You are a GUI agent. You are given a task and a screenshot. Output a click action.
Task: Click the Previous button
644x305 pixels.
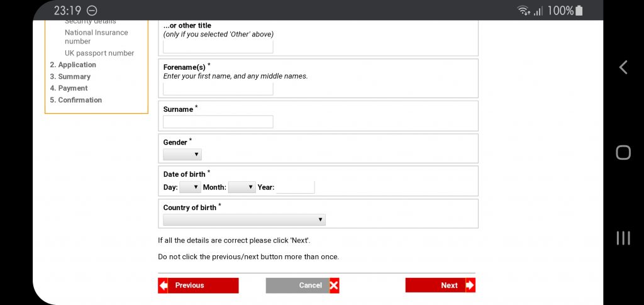click(198, 286)
